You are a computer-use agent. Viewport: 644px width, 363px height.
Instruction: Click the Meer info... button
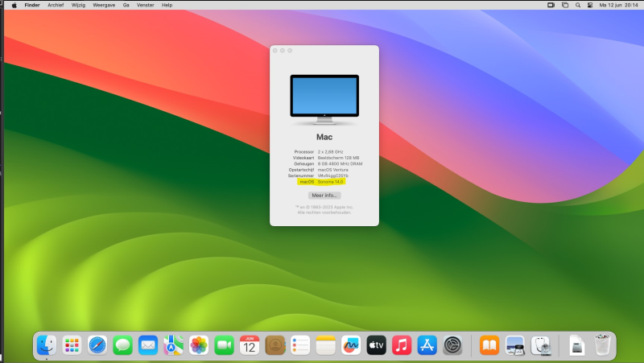point(324,196)
